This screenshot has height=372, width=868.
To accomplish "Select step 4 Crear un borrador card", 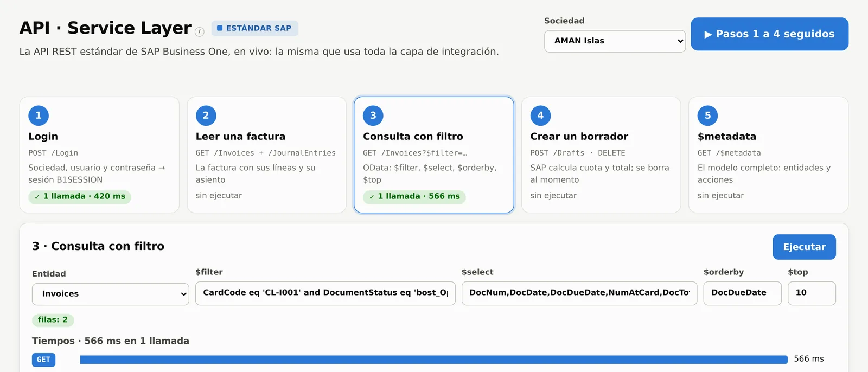I will pyautogui.click(x=601, y=155).
